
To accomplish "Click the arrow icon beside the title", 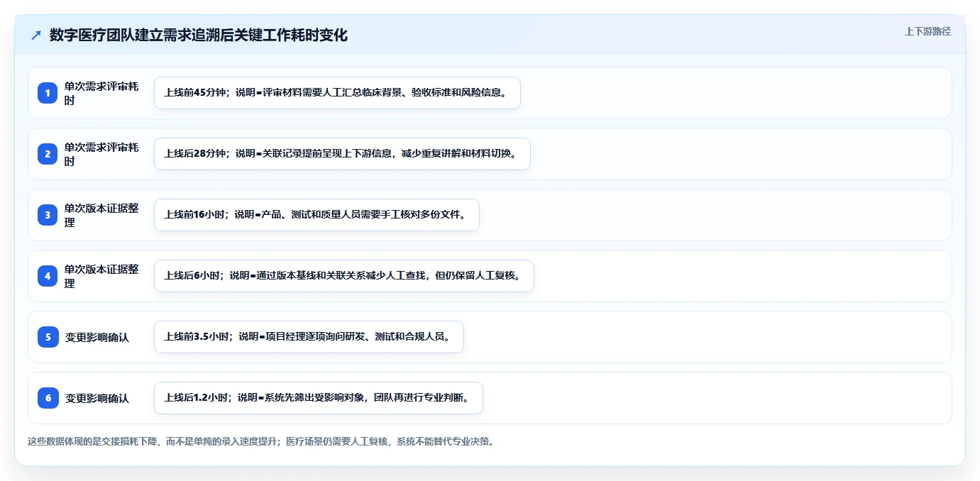I will [x=36, y=35].
